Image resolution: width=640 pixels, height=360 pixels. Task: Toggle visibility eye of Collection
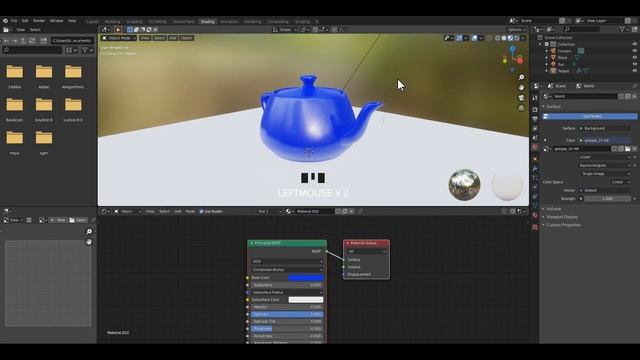pos(634,44)
